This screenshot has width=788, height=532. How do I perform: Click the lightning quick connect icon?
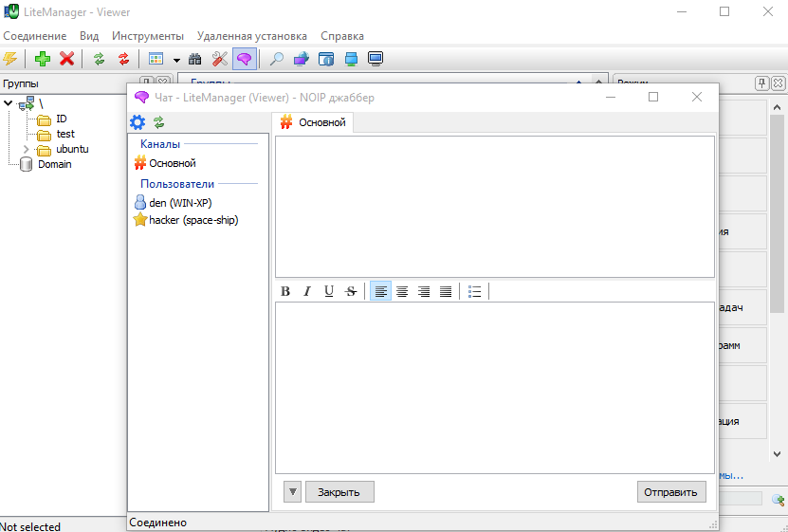click(x=9, y=59)
